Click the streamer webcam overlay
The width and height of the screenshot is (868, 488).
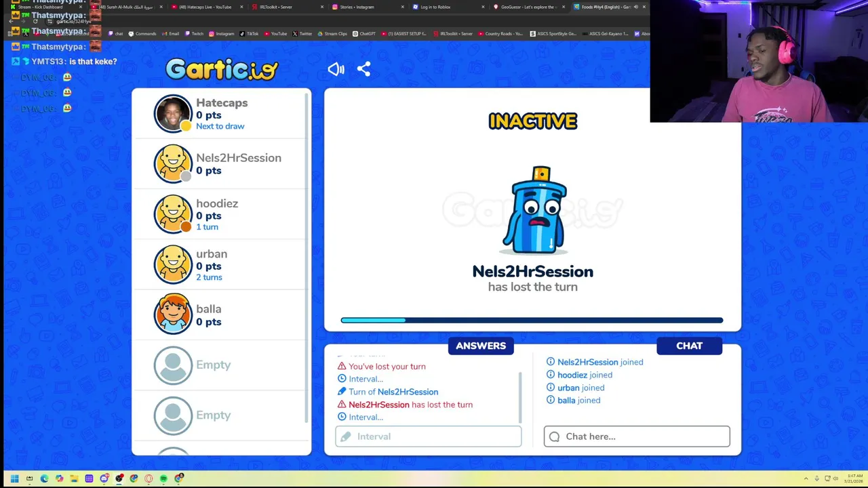coord(759,61)
